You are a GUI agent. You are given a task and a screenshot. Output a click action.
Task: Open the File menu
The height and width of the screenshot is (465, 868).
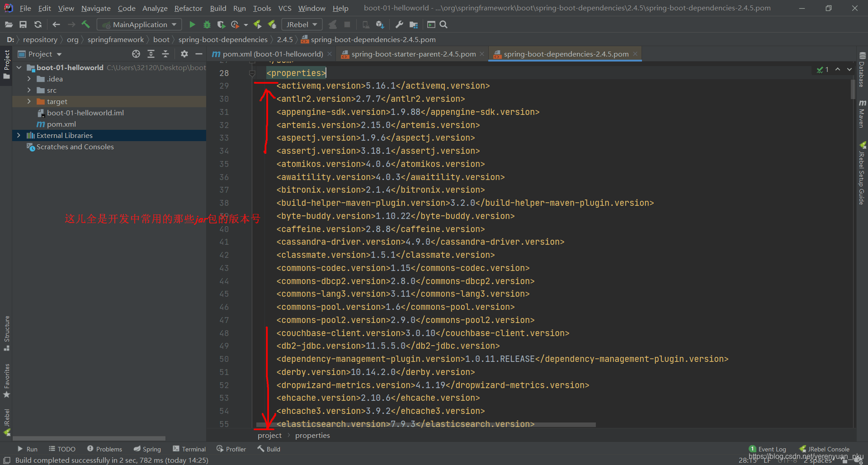pos(25,8)
